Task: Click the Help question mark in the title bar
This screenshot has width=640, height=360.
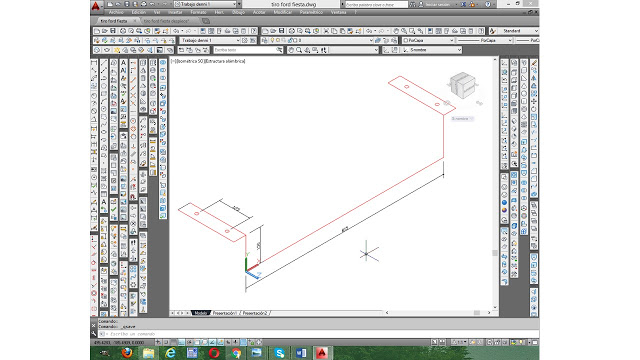Action: [x=487, y=4]
